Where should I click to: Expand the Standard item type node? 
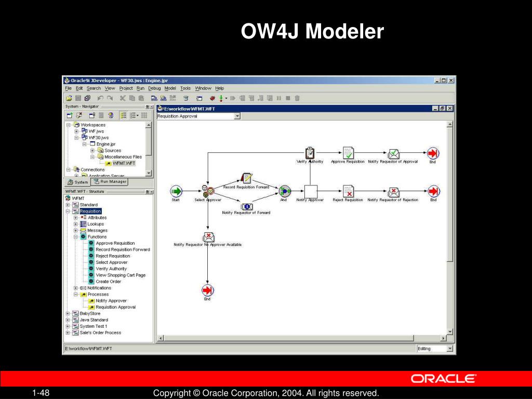coord(68,205)
